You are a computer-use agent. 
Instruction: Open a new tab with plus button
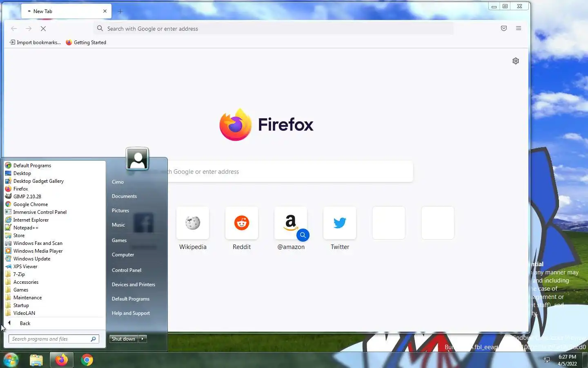(120, 11)
